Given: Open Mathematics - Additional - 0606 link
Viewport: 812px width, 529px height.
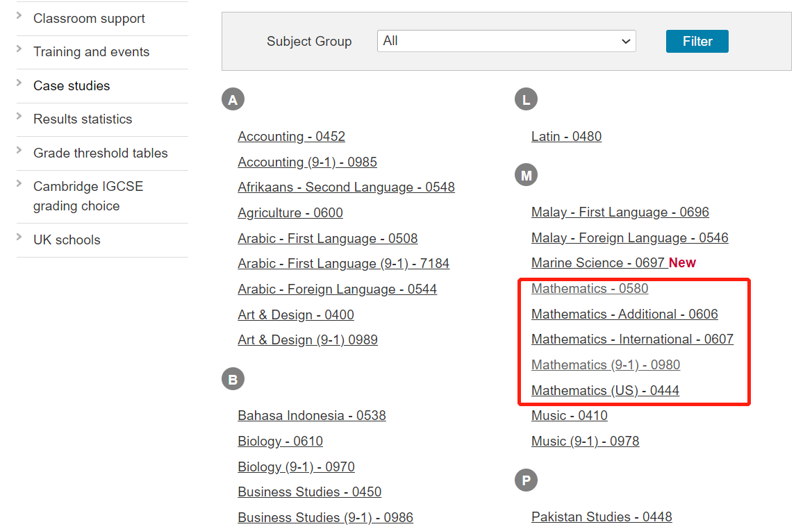Looking at the screenshot, I should pyautogui.click(x=624, y=314).
